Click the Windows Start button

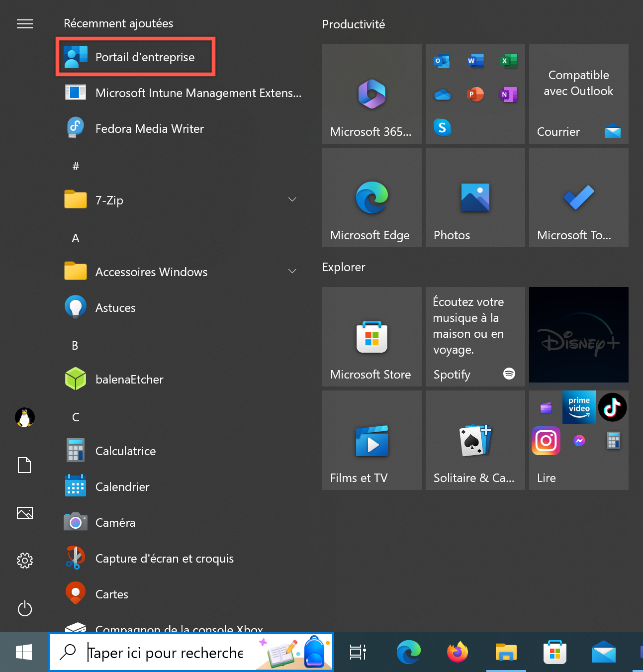(24, 652)
